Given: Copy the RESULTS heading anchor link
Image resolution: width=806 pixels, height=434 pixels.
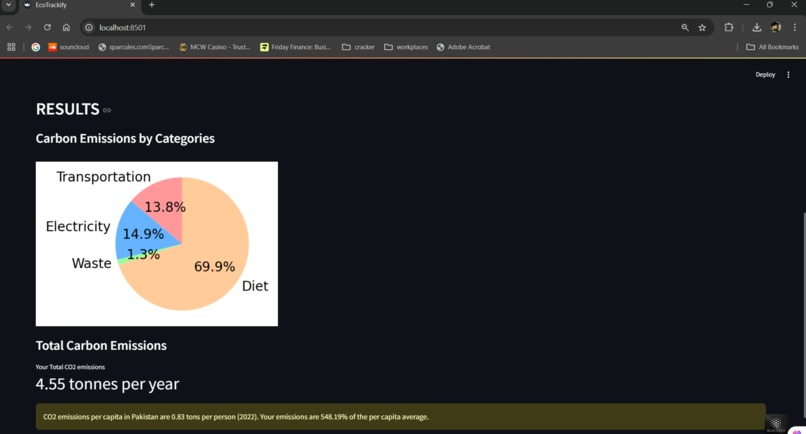Looking at the screenshot, I should click(x=107, y=110).
